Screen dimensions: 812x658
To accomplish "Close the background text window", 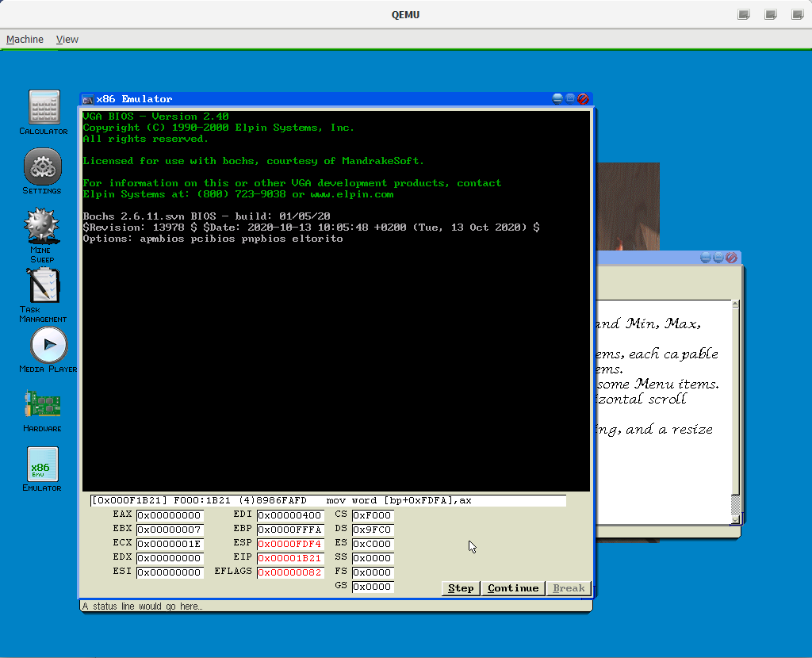I will [731, 258].
